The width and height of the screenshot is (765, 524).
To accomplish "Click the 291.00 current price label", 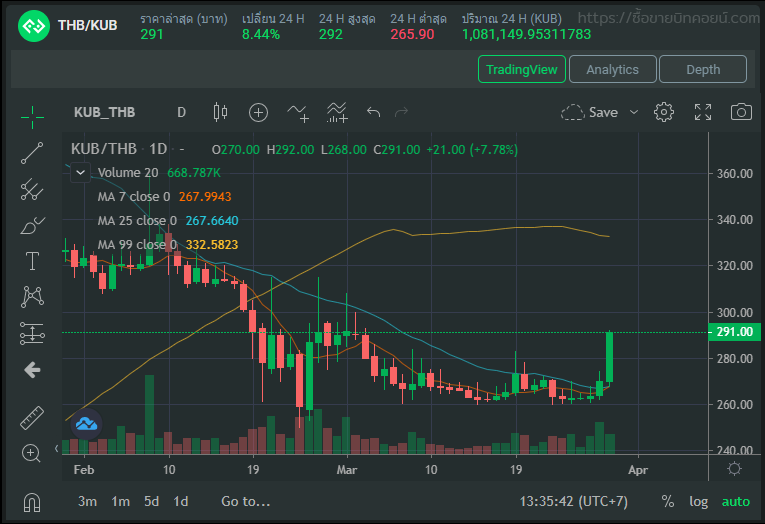I will tap(734, 332).
